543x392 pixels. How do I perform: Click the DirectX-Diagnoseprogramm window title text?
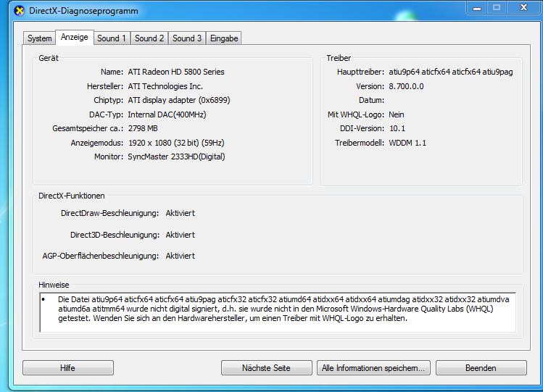click(x=83, y=11)
